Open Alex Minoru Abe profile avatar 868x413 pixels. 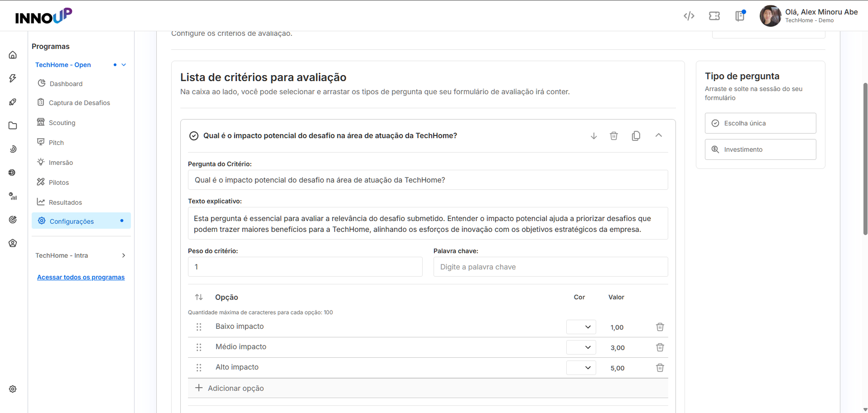coord(770,16)
